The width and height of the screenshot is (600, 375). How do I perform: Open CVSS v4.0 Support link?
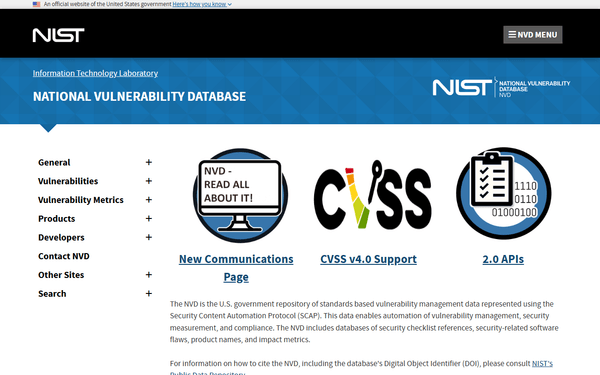[x=368, y=259]
